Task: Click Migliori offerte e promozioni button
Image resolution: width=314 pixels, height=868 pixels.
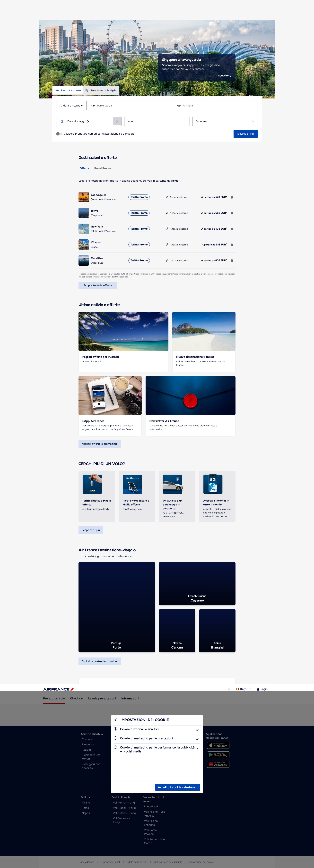Action: 99,444
